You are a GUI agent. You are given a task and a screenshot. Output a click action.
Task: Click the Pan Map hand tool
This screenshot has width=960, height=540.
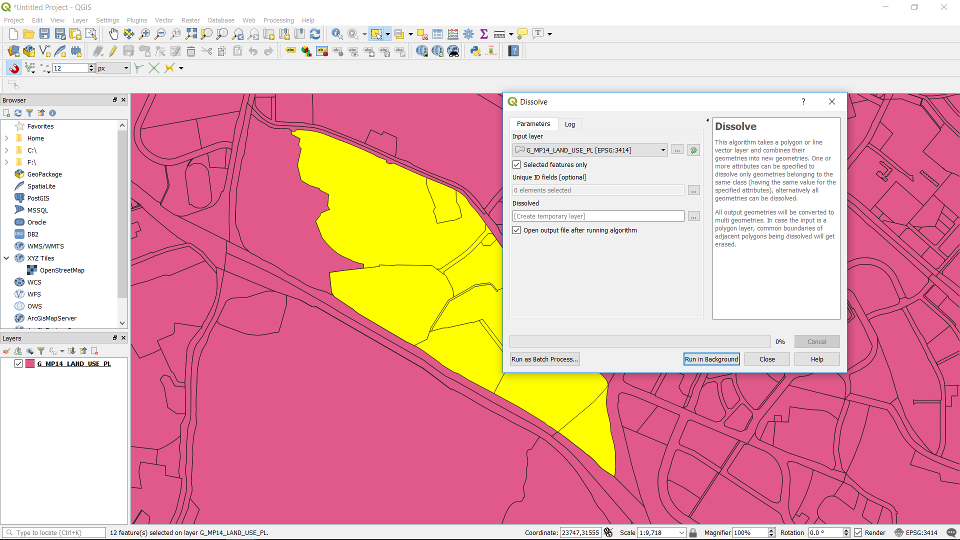tap(114, 34)
